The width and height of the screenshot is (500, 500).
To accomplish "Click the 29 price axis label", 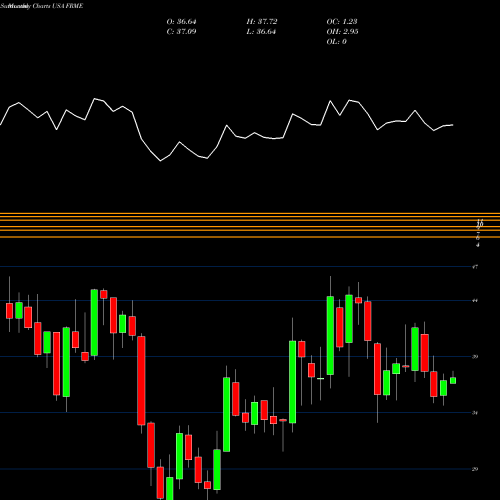I will coord(475,469).
